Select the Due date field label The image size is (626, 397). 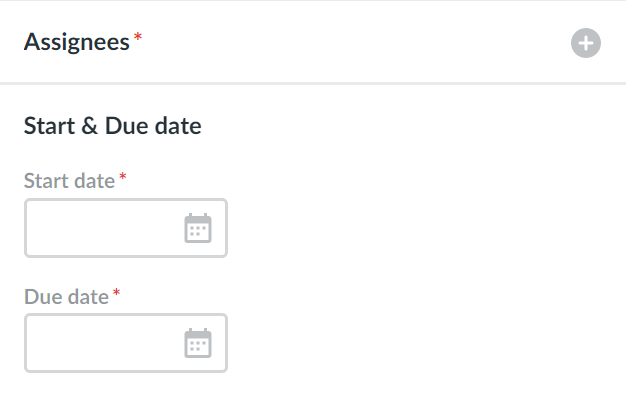coord(66,297)
